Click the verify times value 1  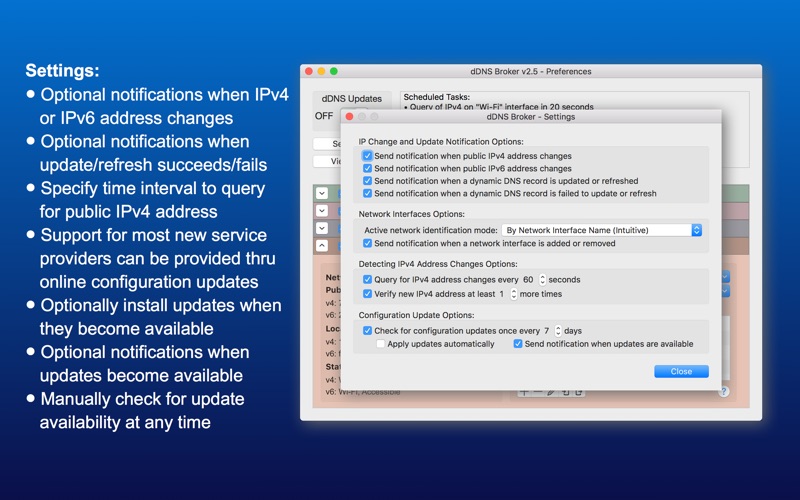tap(502, 294)
